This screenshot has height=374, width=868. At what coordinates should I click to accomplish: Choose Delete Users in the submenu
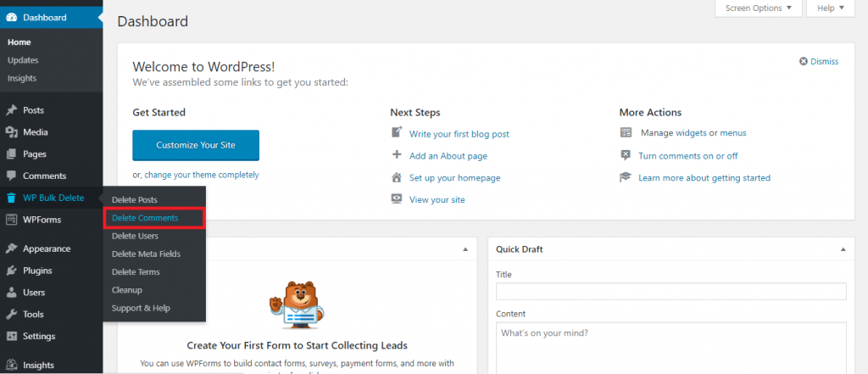[135, 236]
